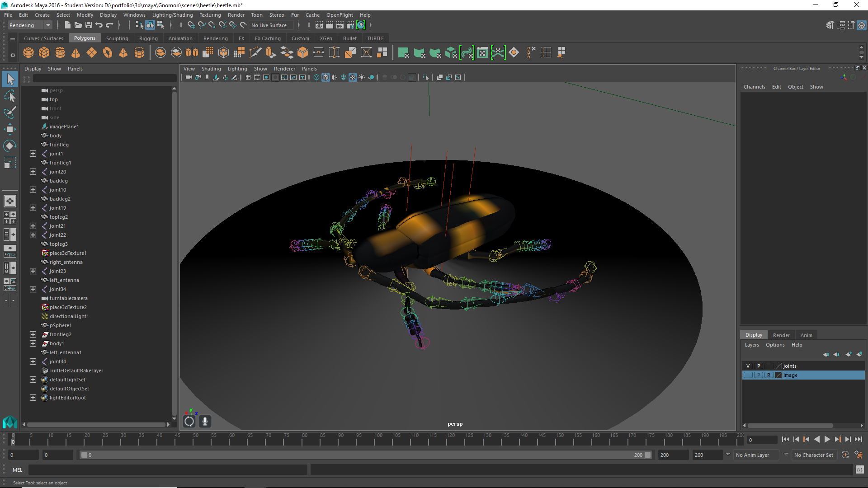Click the MEL command input field
Image resolution: width=868 pixels, height=488 pixels.
coord(168,470)
